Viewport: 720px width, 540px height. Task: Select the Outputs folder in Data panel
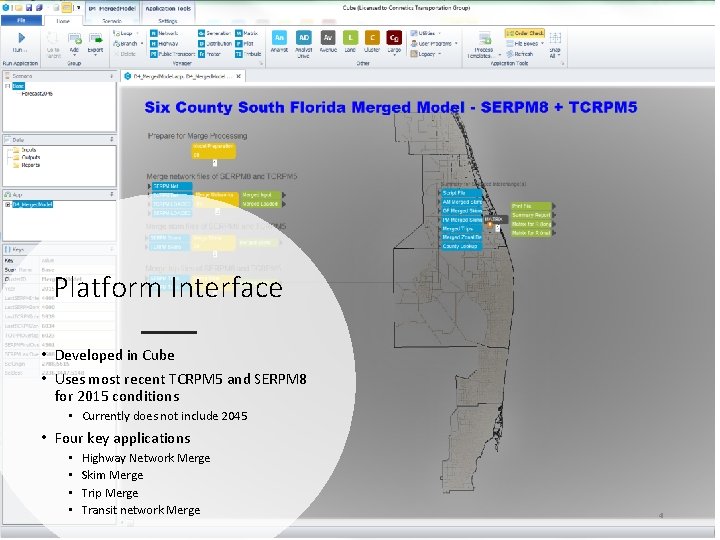point(26,158)
